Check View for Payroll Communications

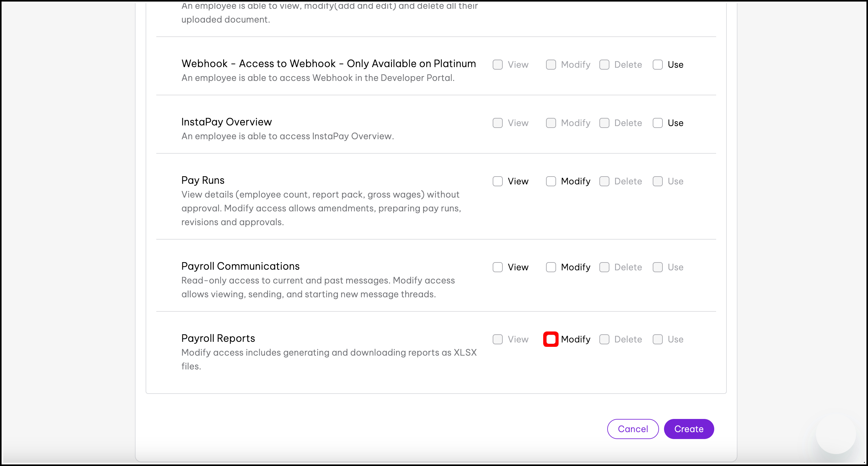tap(497, 267)
